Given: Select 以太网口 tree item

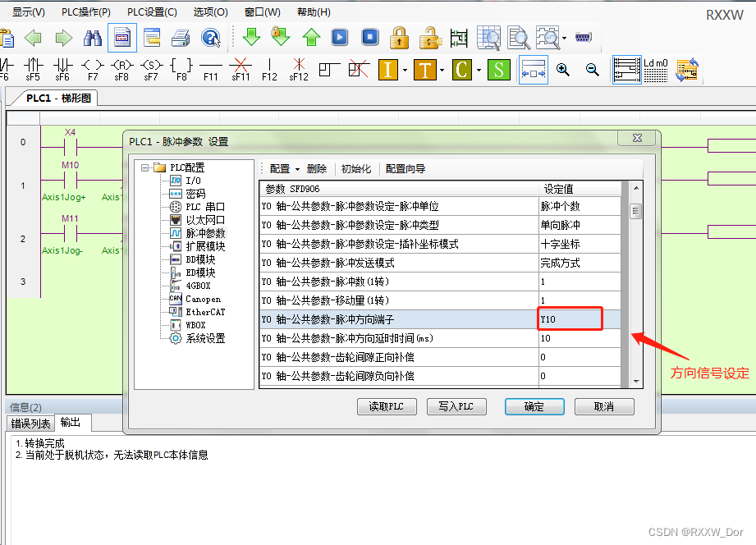Looking at the screenshot, I should (205, 220).
